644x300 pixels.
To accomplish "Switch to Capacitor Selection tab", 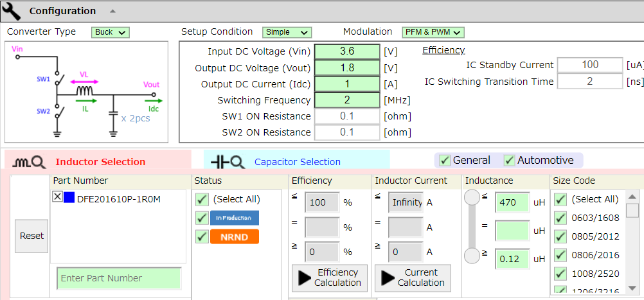I will click(x=297, y=162).
